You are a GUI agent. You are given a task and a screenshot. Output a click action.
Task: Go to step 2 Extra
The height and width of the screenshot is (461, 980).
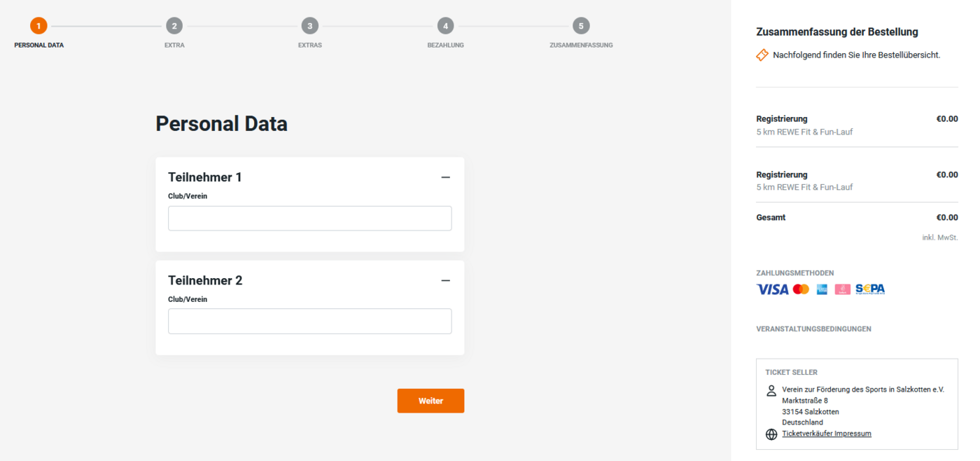coord(174,26)
